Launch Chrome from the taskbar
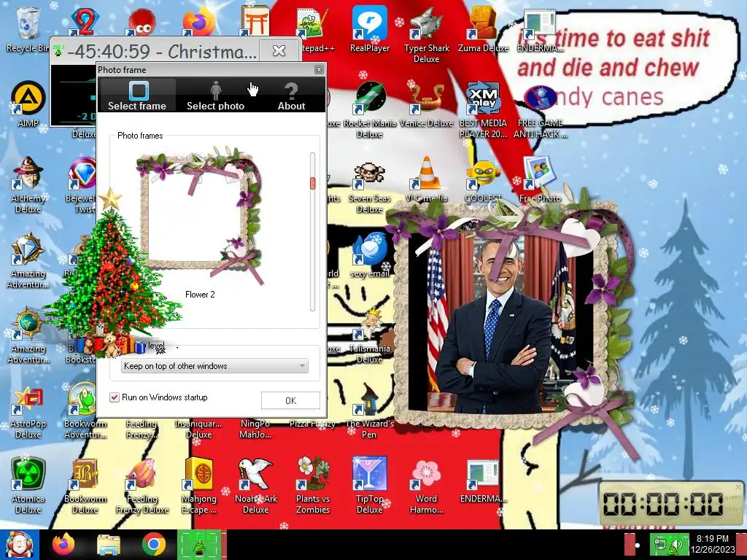The width and height of the screenshot is (747, 560). click(x=153, y=545)
